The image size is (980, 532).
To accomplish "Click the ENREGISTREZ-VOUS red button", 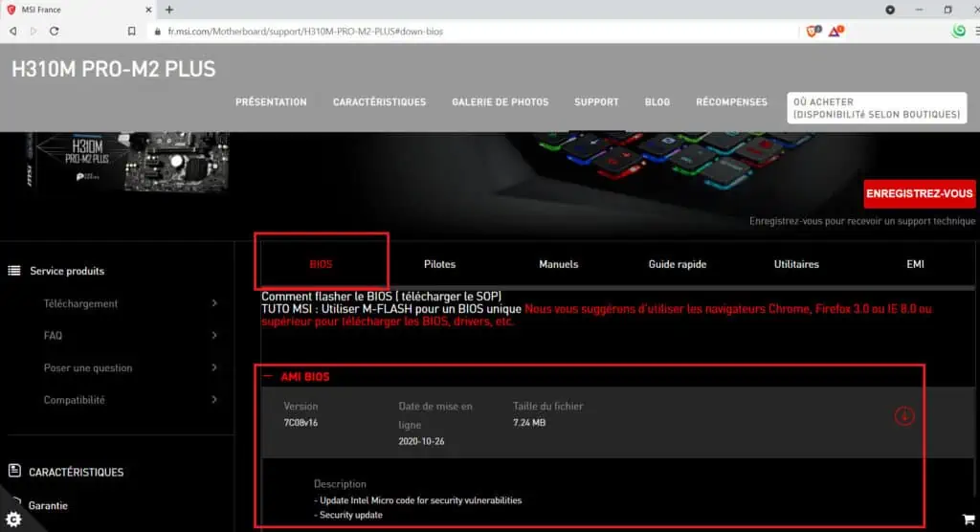I will point(920,194).
